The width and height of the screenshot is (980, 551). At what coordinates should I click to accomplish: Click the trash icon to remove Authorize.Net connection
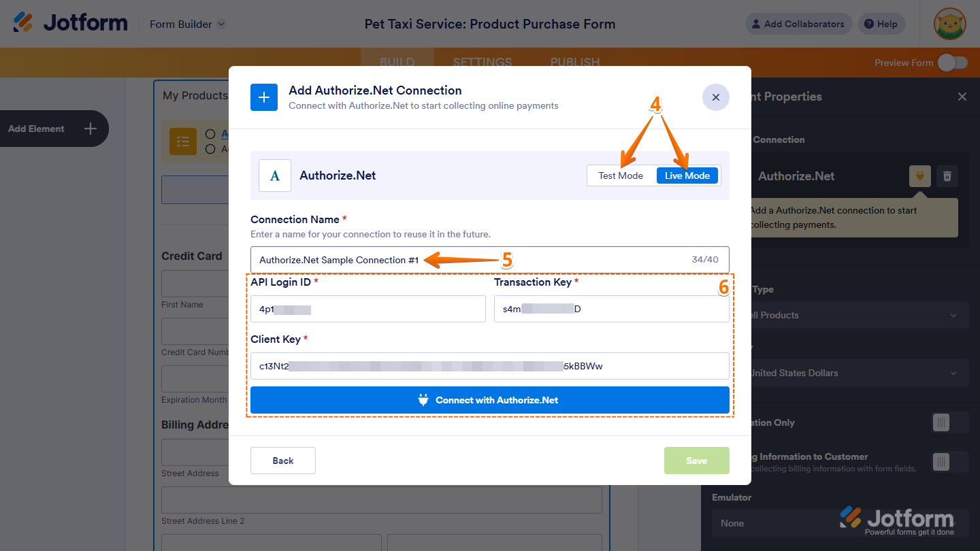(x=947, y=176)
